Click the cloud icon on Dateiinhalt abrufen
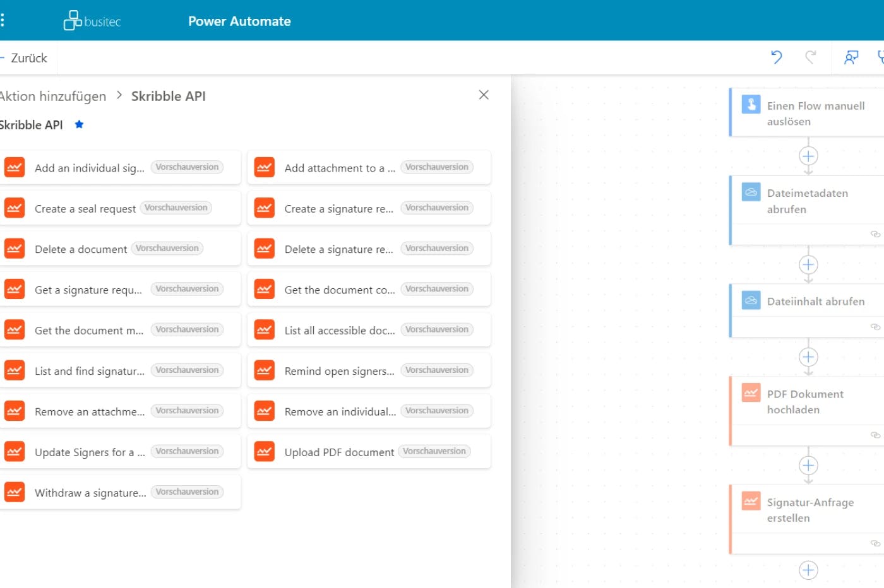This screenshot has height=588, width=884. click(x=751, y=300)
